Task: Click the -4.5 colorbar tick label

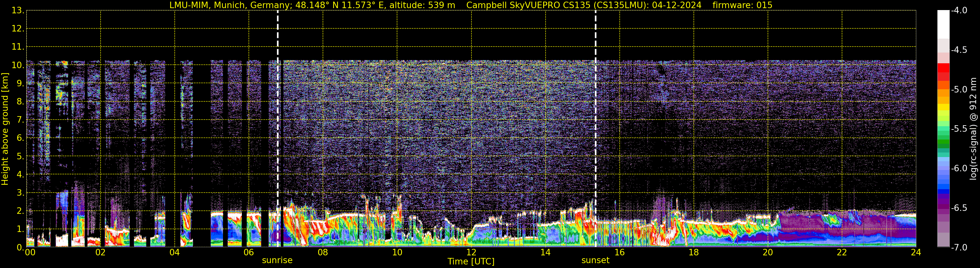Action: pyautogui.click(x=959, y=50)
